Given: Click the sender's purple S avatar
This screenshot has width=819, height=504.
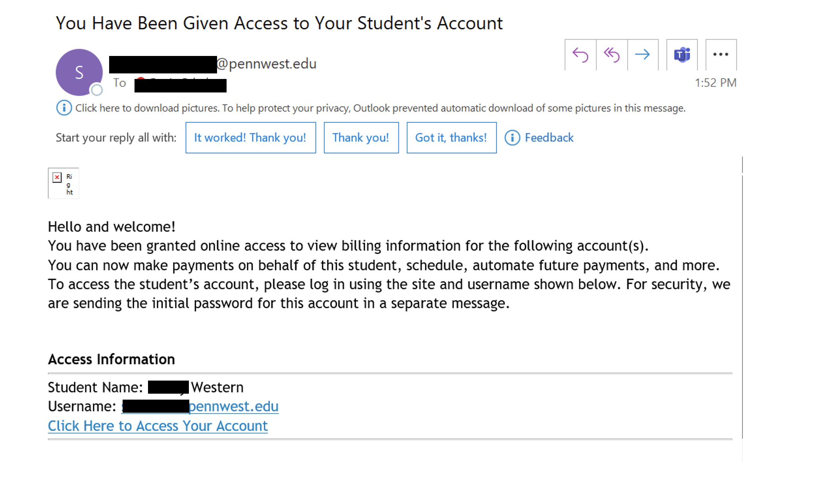Looking at the screenshot, I should point(79,71).
